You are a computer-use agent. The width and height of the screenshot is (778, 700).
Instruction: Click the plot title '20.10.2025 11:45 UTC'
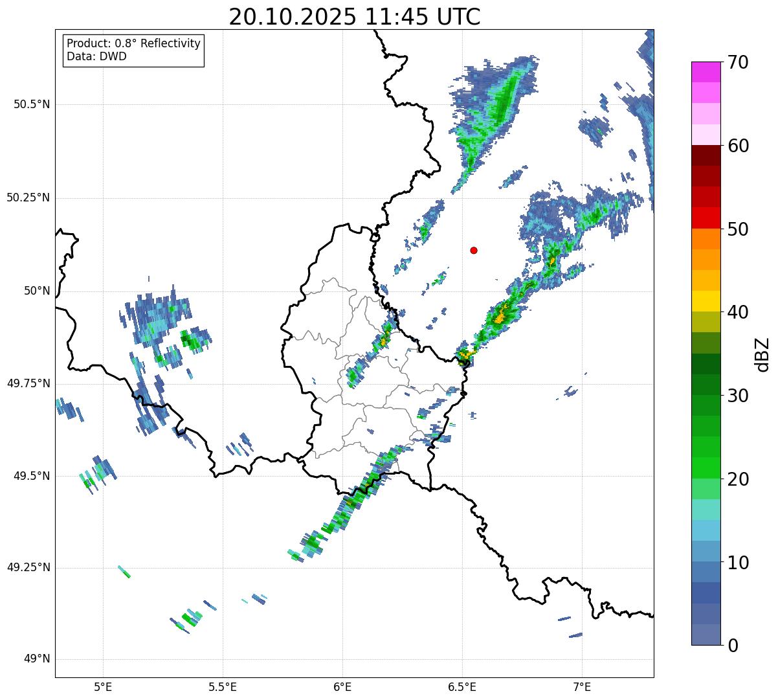click(355, 16)
